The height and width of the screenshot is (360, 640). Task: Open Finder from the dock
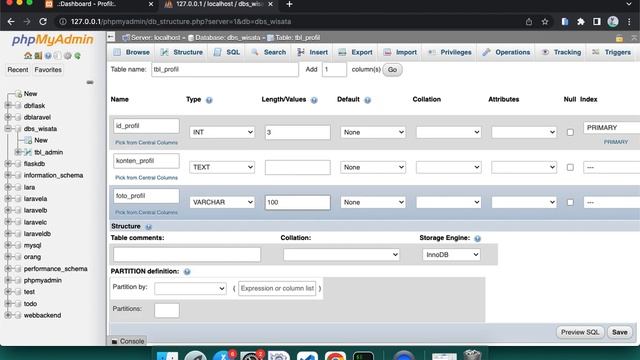[167, 355]
